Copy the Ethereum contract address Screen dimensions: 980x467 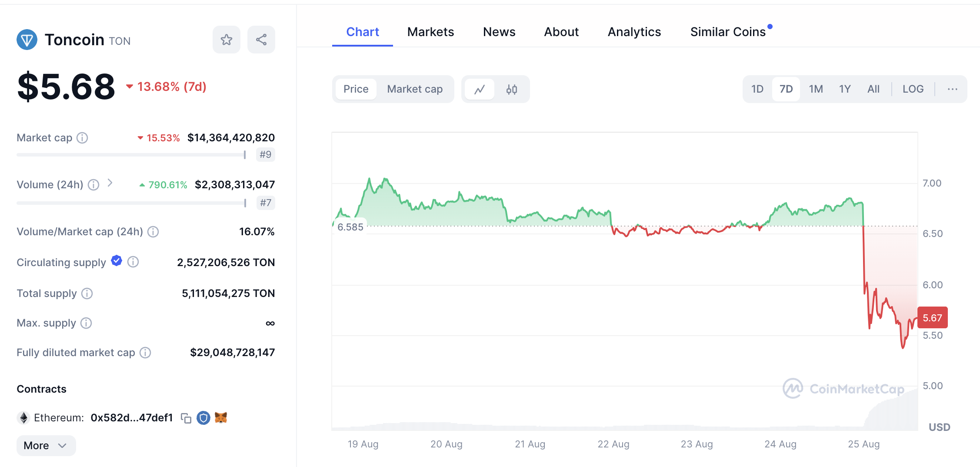pos(186,418)
